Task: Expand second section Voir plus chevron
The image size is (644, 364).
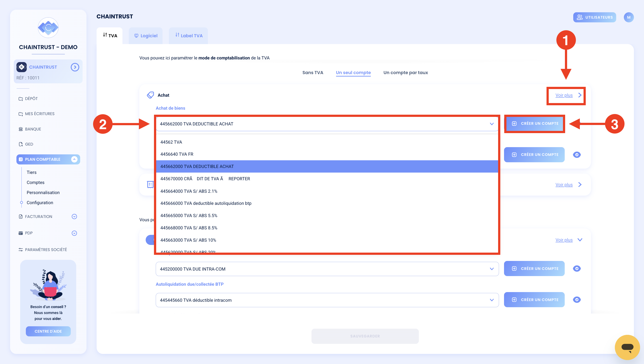Action: point(580,184)
